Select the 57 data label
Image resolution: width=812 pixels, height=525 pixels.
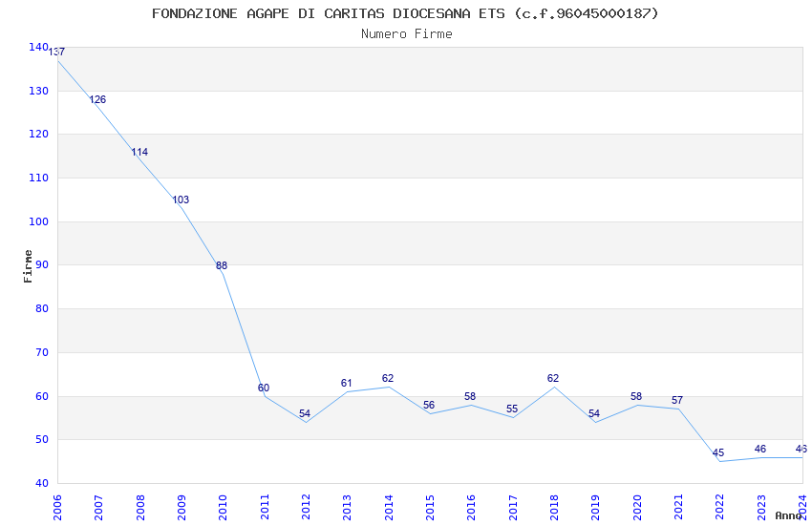[x=677, y=400]
